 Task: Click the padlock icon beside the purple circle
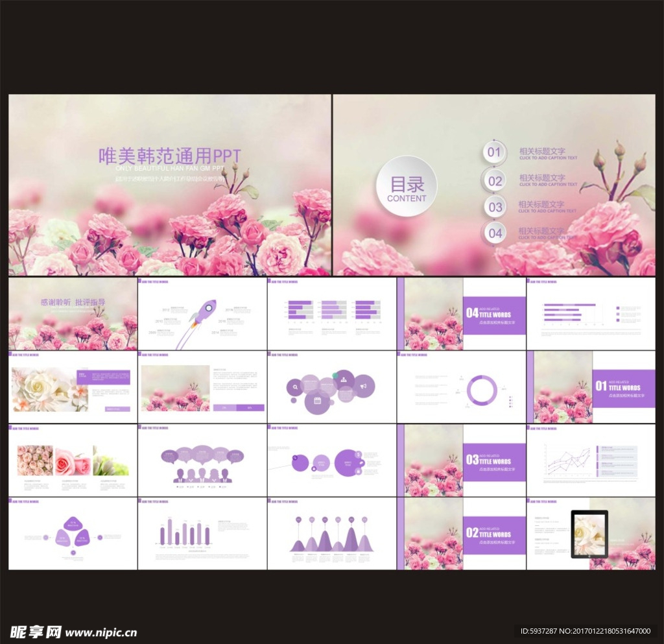tap(359, 471)
